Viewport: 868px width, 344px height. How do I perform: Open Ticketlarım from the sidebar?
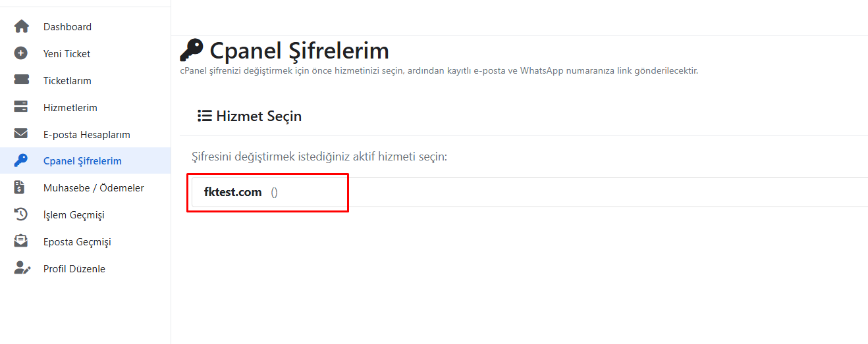(x=67, y=81)
